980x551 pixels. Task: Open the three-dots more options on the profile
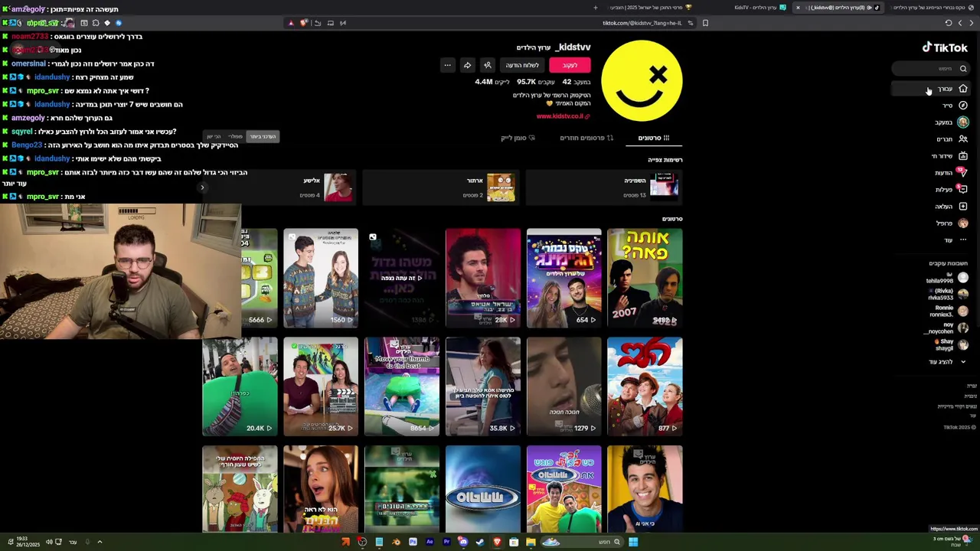click(447, 65)
